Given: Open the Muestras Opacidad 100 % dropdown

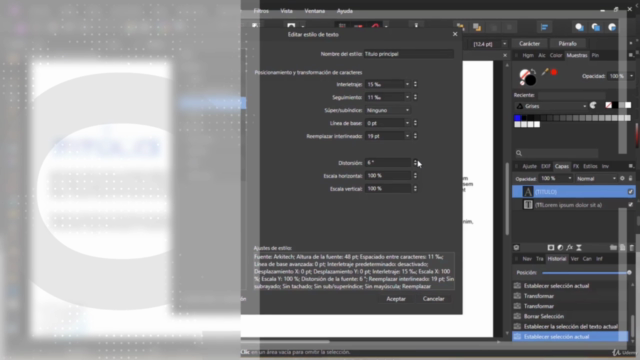Looking at the screenshot, I should (631, 76).
